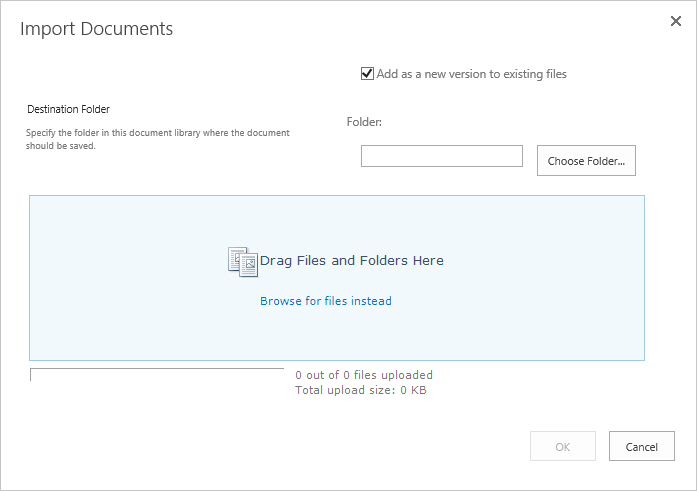Click the 'Total upload size: 0 KB' text
The height and width of the screenshot is (491, 697).
[361, 390]
